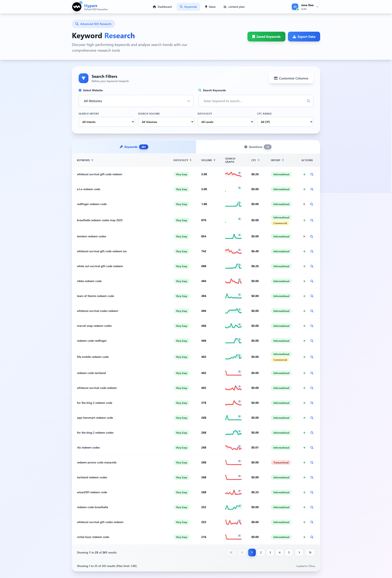This screenshot has height=578, width=392.
Task: Add r6s redeem codes keyword
Action: click(304, 448)
